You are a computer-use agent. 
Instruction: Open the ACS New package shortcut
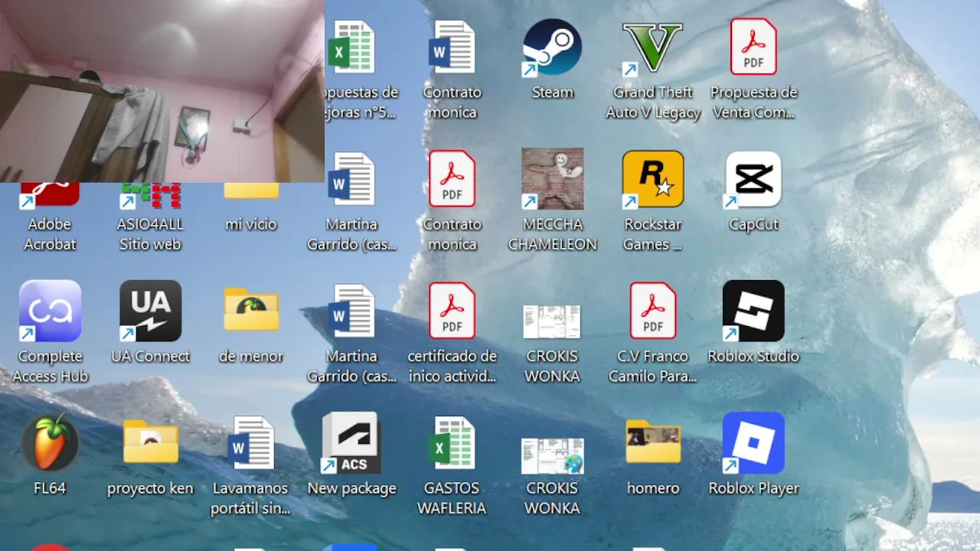351,442
